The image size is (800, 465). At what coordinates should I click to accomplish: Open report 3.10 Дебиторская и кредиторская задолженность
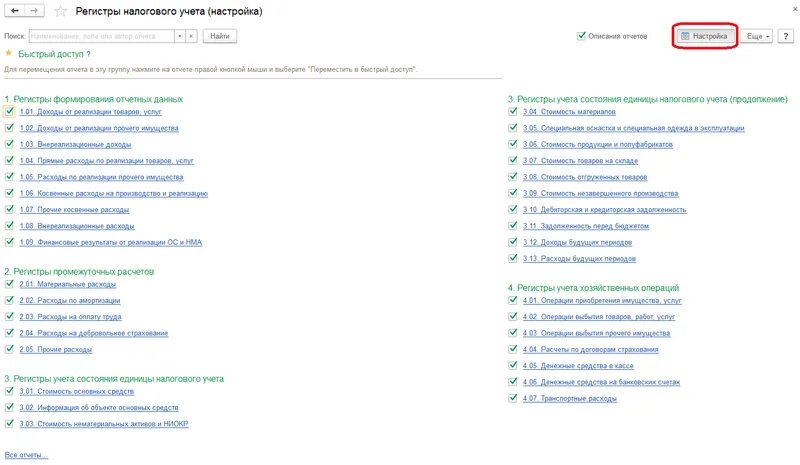605,210
